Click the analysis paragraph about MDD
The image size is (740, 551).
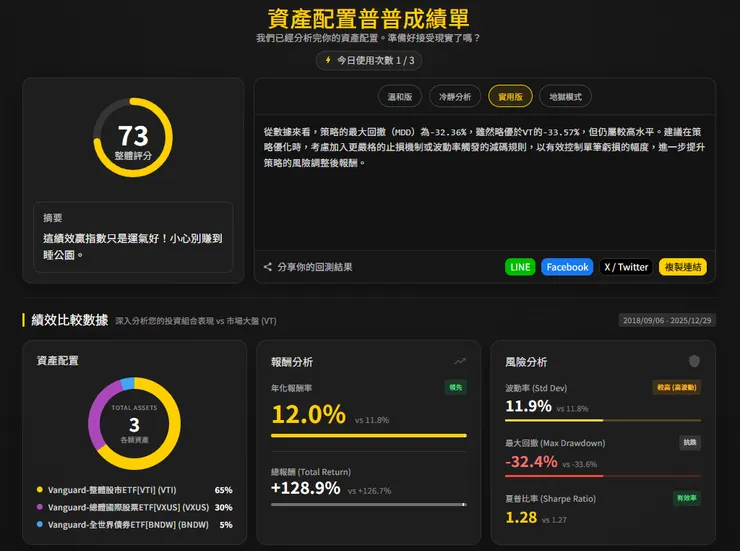[484, 147]
